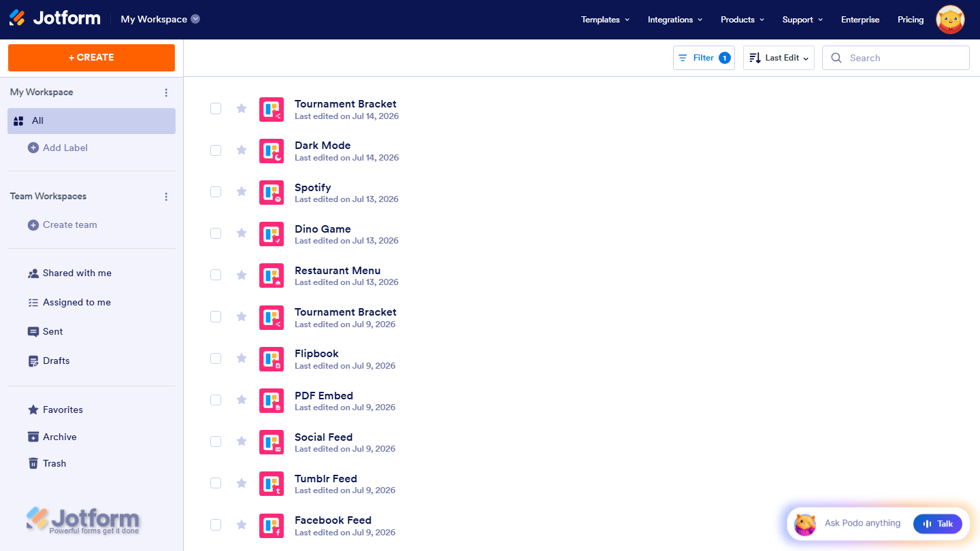Open the Templates dropdown menu
This screenshot has height=551, width=980.
tap(605, 20)
